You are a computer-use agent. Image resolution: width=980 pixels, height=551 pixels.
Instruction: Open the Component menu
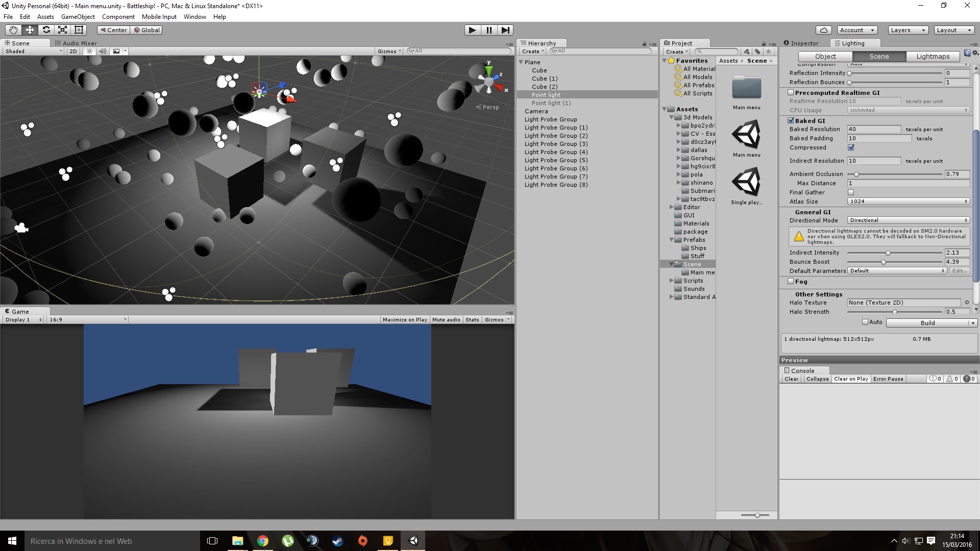click(x=118, y=17)
